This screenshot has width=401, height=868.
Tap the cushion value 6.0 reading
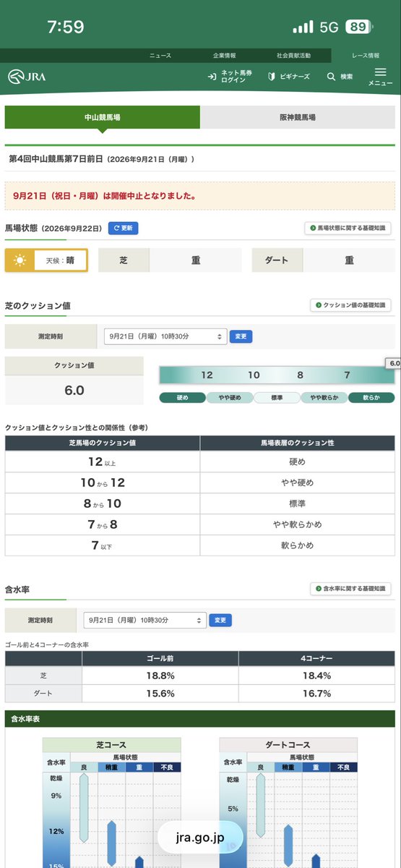pos(74,391)
